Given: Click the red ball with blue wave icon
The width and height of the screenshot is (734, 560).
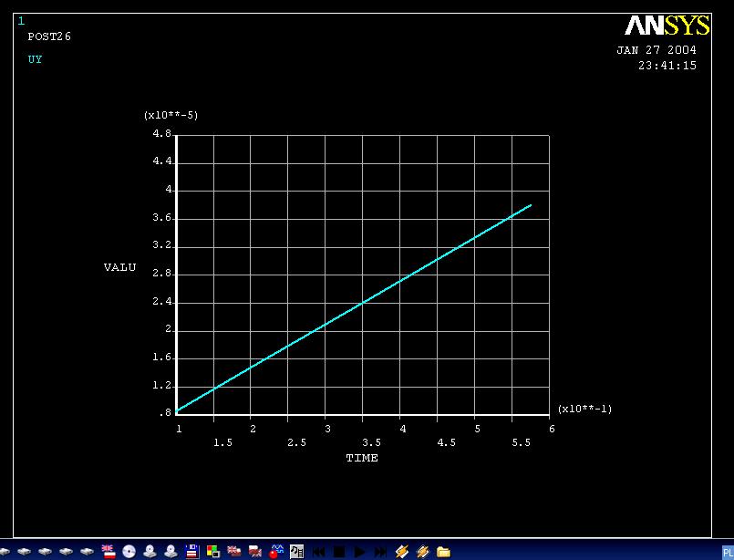Looking at the screenshot, I should [275, 552].
